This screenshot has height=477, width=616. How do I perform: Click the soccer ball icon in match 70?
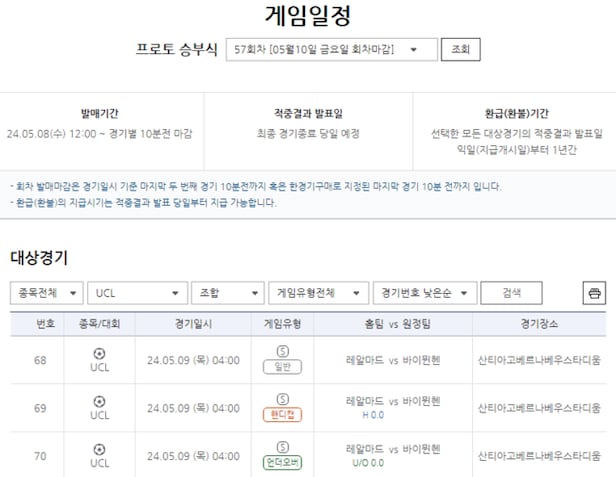[99, 449]
